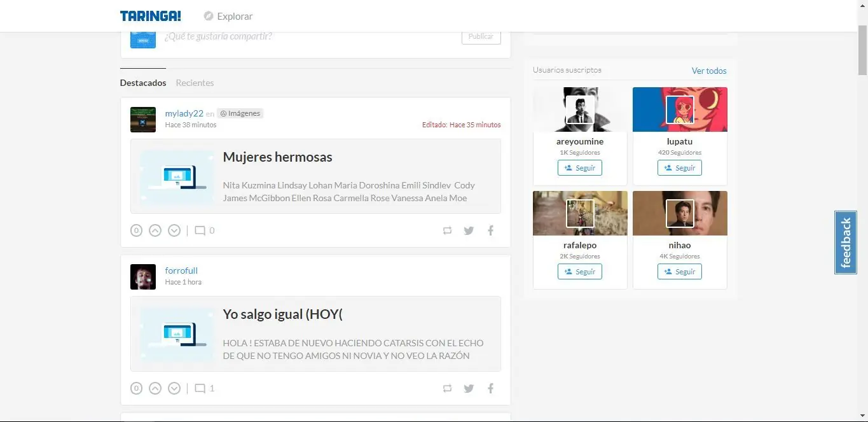Click the 1K Seguidores count

(580, 153)
